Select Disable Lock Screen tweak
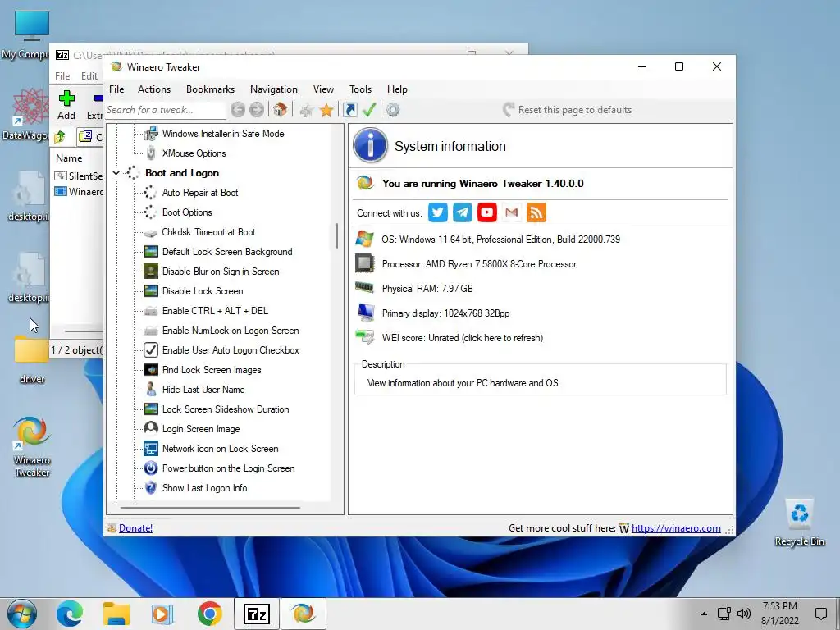 203,291
